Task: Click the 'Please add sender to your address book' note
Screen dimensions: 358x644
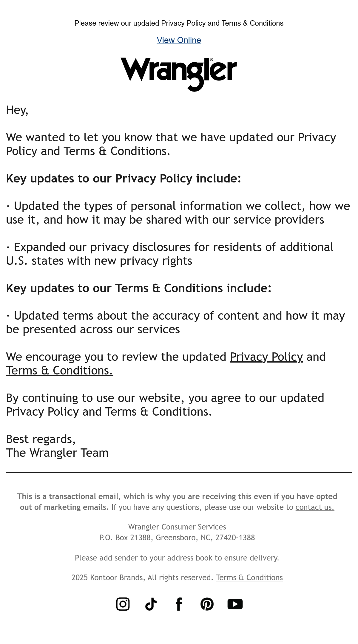Action: click(x=177, y=558)
